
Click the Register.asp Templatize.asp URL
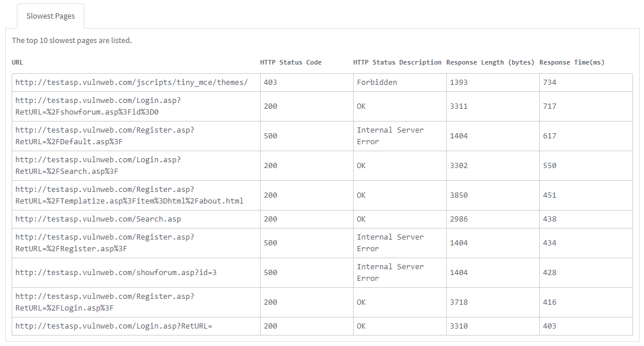click(129, 195)
